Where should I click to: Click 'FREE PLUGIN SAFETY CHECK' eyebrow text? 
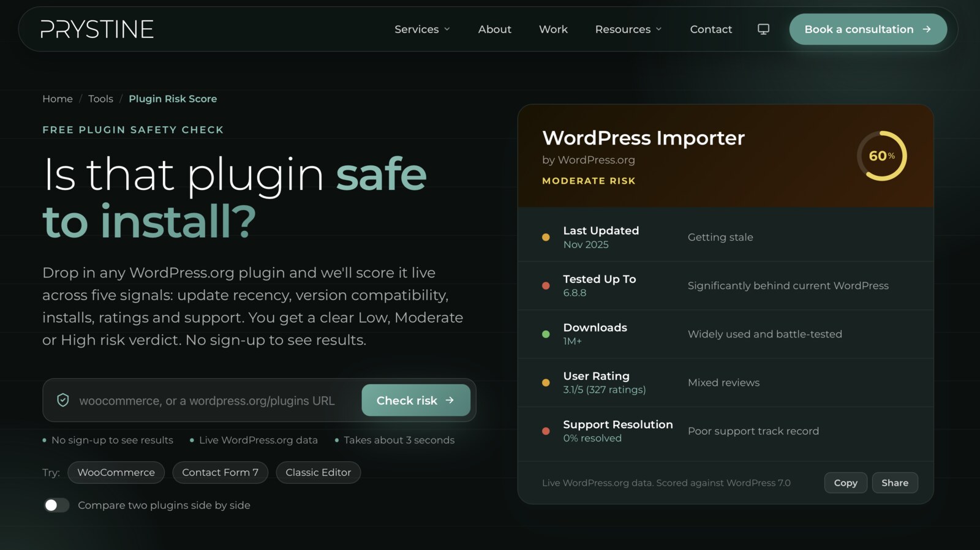(x=133, y=130)
